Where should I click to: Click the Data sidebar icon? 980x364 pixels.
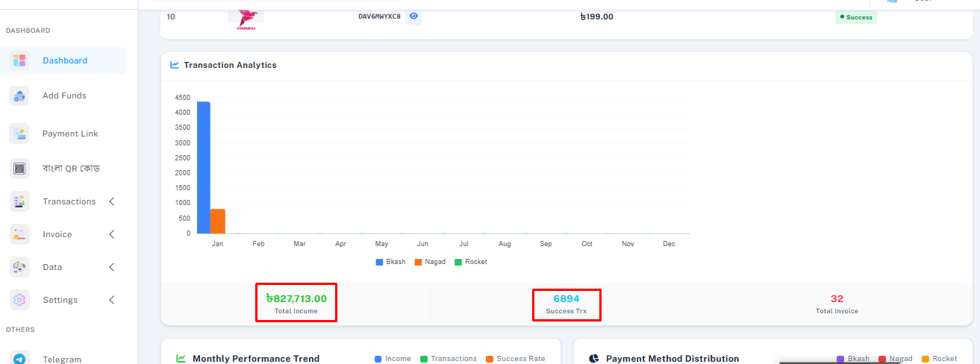coord(19,267)
